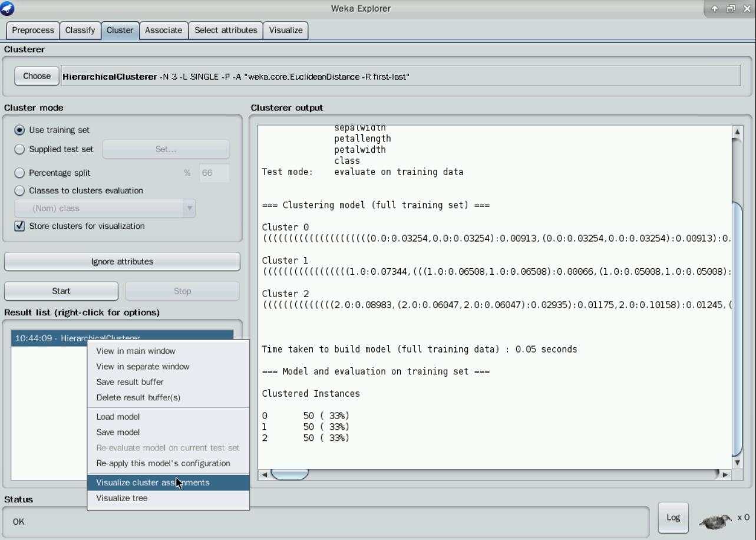
Task: Select the Supplied test set option
Action: (x=20, y=150)
